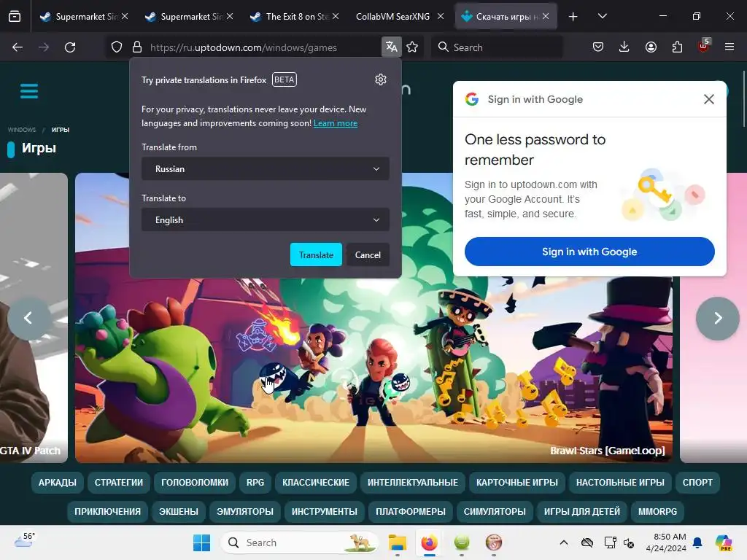Open Uptodown site hamburger menu

click(x=29, y=90)
